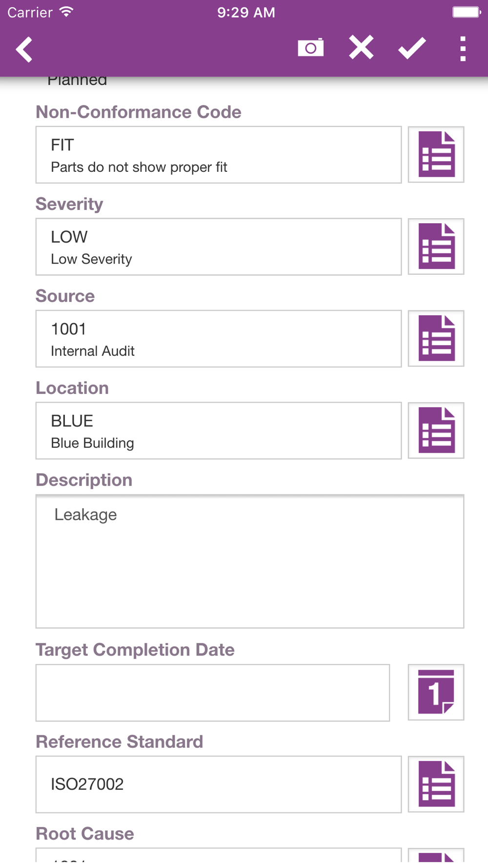This screenshot has width=488, height=868.
Task: Open the three-dot overflow menu
Action: pos(463,49)
